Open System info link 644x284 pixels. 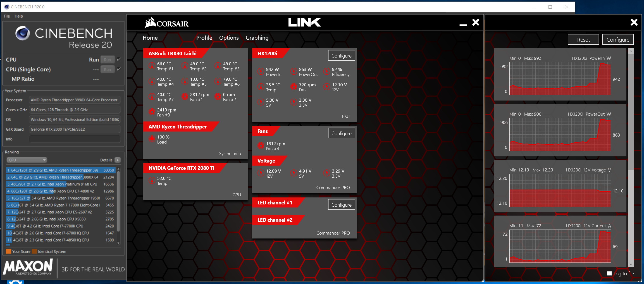pos(230,154)
